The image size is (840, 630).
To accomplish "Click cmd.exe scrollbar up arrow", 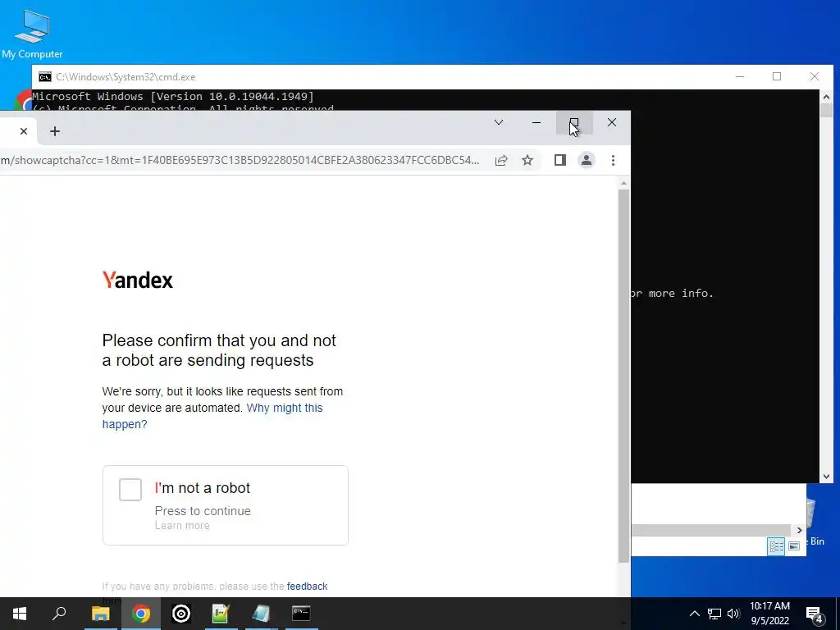I will 826,97.
